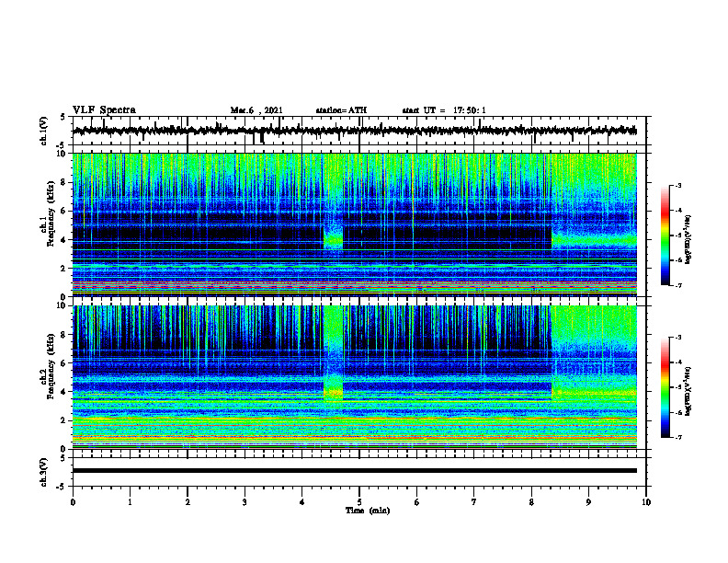Click the ch.2 "Frequency (kHz)" axis label
Image resolution: width=728 pixels, height=563 pixels.
pos(51,364)
